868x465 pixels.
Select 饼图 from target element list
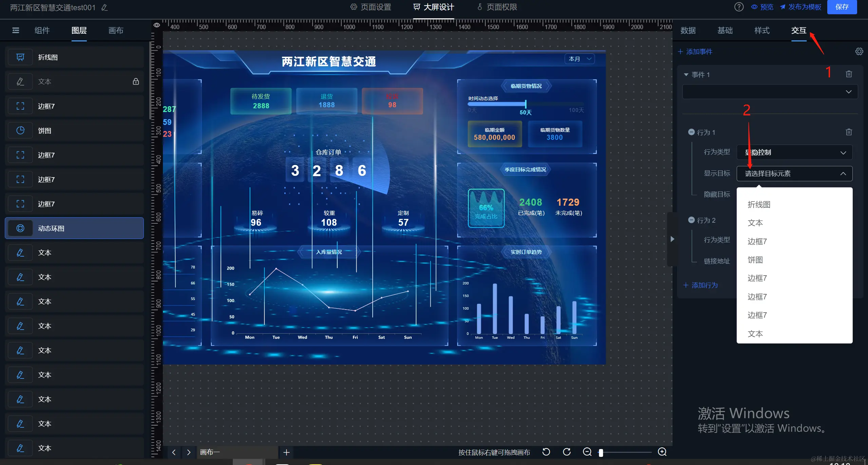(x=755, y=260)
